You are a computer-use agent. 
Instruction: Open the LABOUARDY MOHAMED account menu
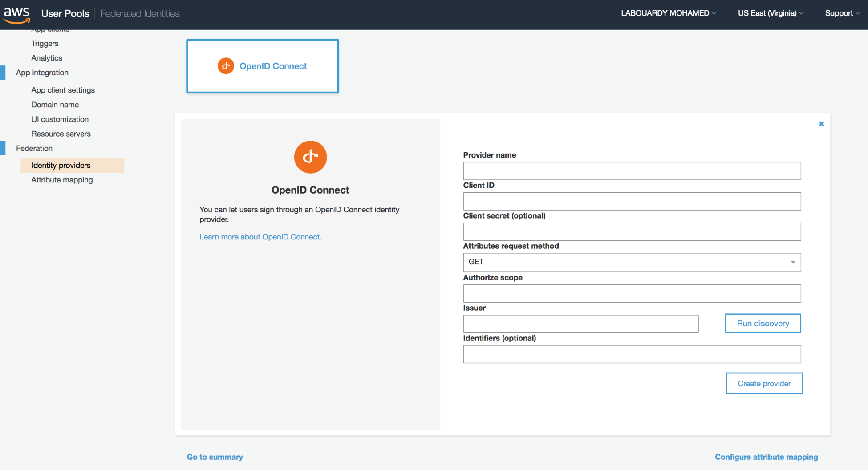[x=668, y=13]
